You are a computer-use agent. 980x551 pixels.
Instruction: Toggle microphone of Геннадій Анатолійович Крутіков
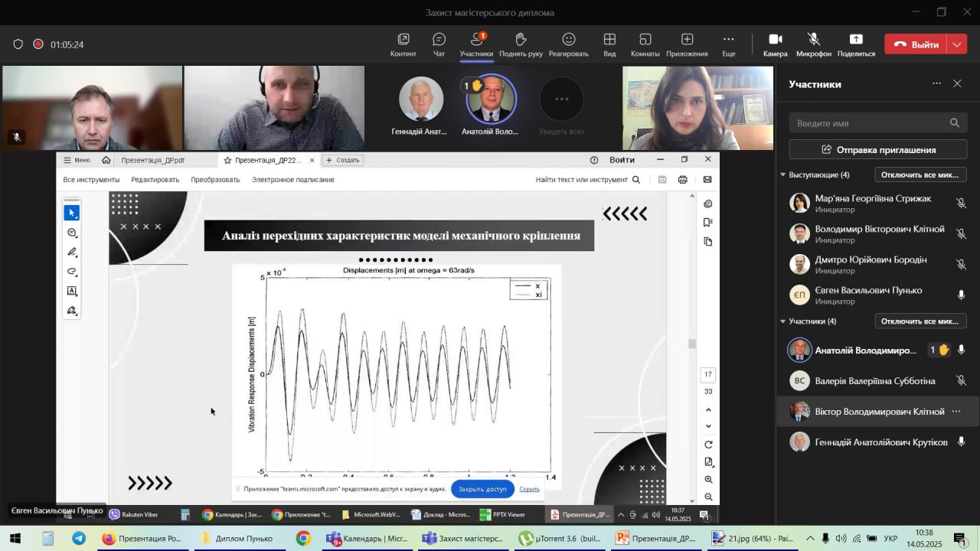pyautogui.click(x=961, y=442)
